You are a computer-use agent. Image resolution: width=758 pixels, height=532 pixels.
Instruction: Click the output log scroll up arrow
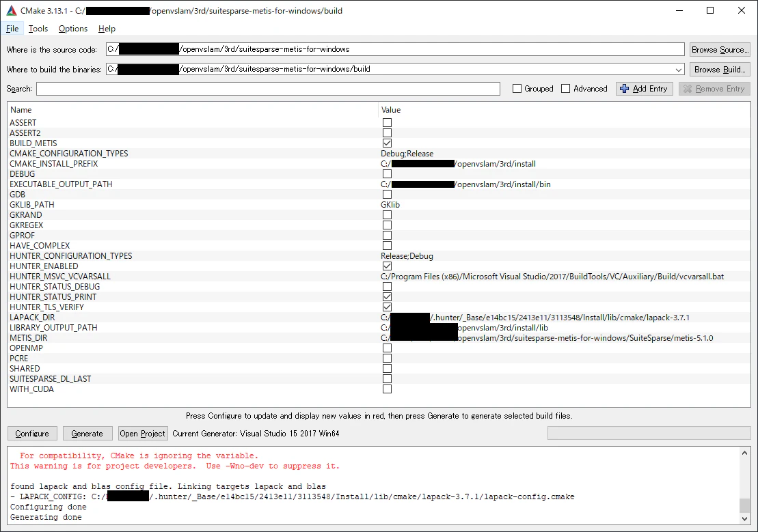click(744, 453)
